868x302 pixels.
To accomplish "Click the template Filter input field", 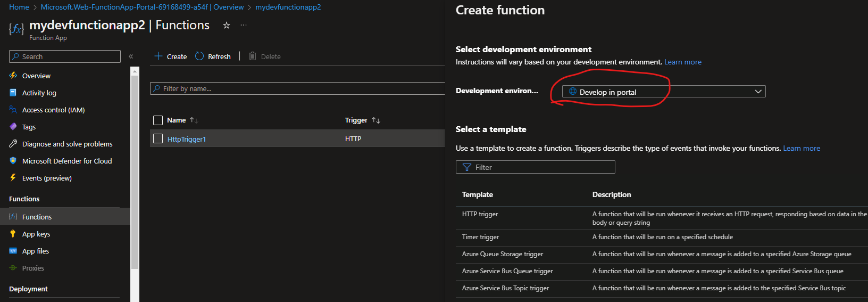I will (536, 167).
